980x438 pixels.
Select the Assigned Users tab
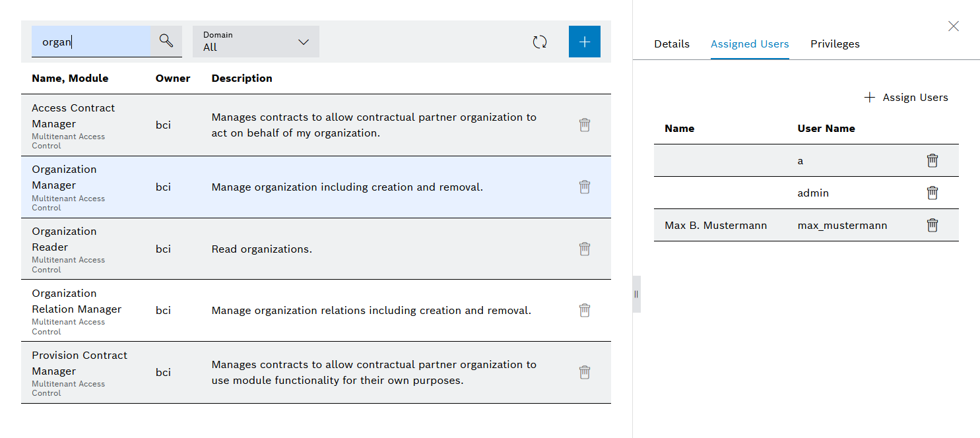pos(750,44)
